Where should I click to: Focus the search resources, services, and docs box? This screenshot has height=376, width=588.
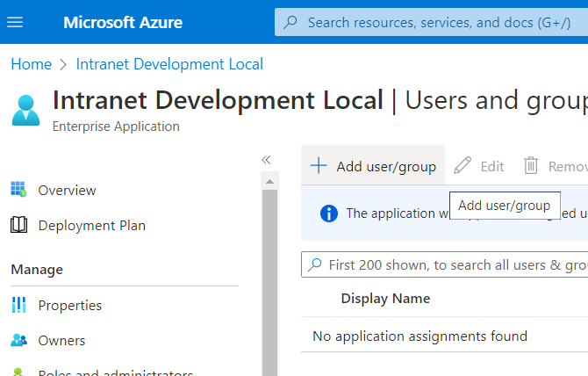431,23
